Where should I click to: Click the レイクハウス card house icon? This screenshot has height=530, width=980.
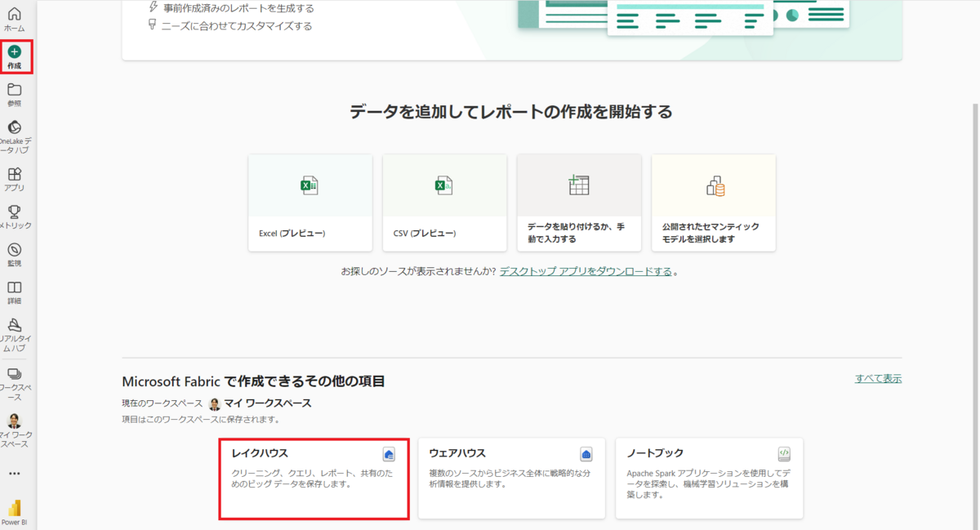(x=390, y=454)
